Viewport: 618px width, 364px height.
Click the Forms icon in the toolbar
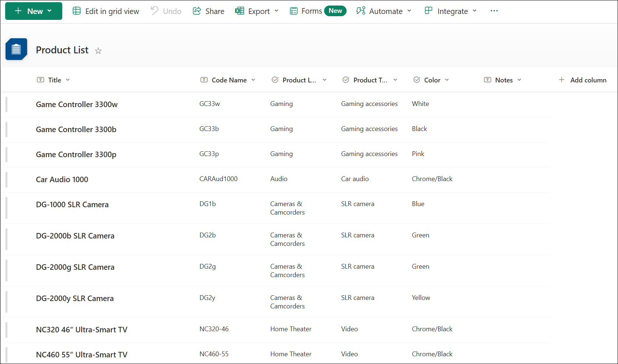[294, 11]
